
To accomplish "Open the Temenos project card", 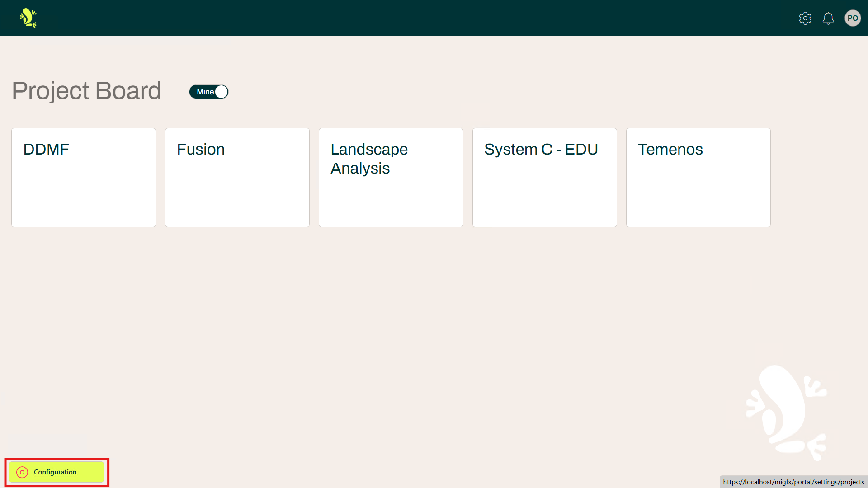I will click(698, 177).
